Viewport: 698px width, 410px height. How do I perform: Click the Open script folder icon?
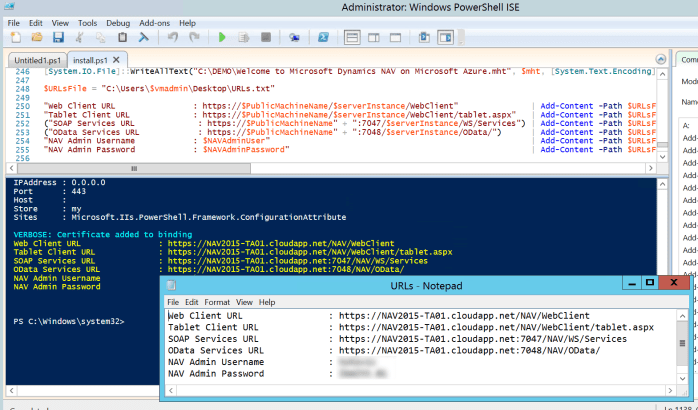click(38, 39)
